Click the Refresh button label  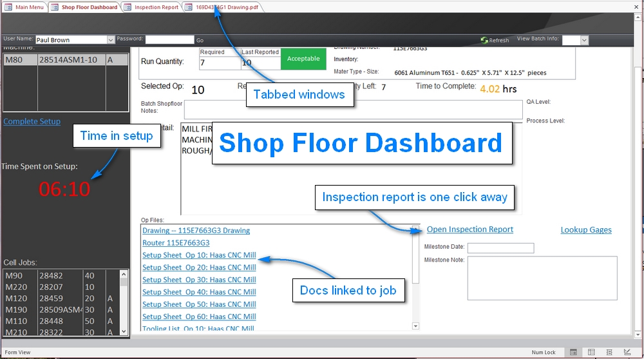click(499, 41)
